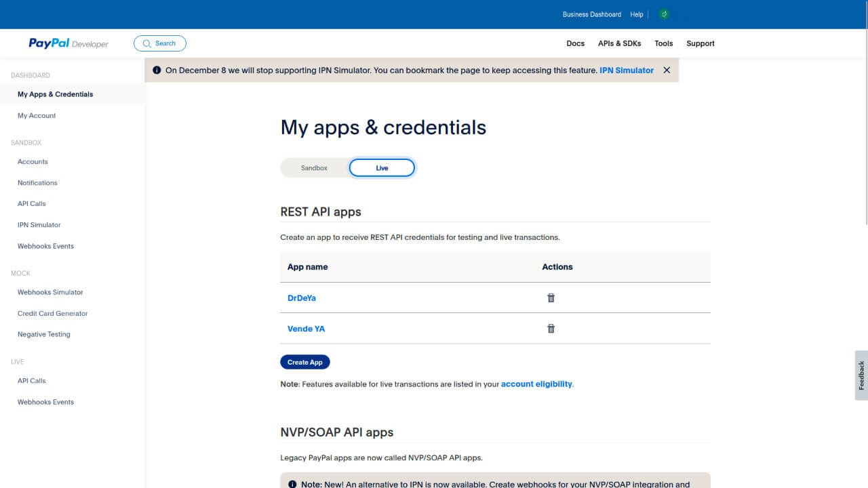Open the Feedback side tab

861,375
